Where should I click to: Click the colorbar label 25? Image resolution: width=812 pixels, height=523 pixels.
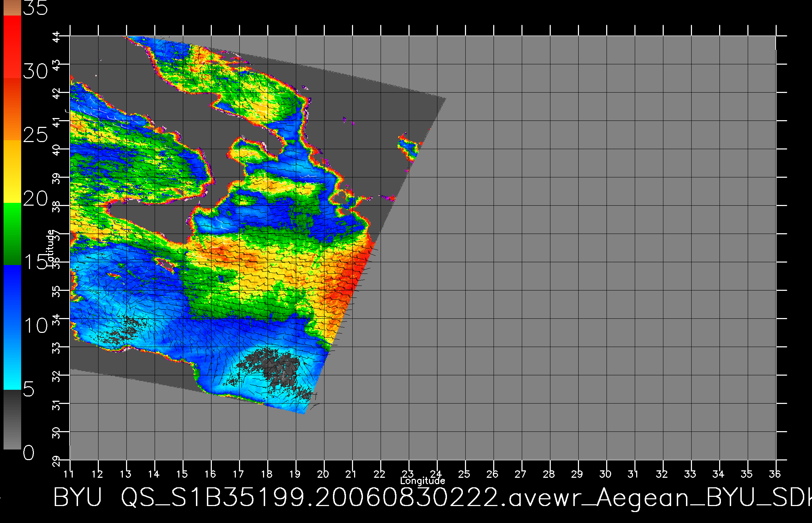35,135
